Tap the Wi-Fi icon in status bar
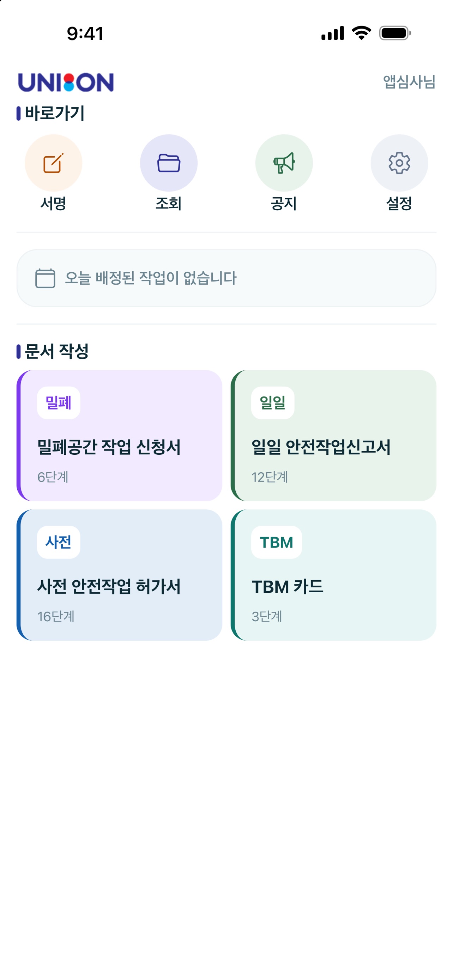Image resolution: width=453 pixels, height=980 pixels. coord(361,33)
